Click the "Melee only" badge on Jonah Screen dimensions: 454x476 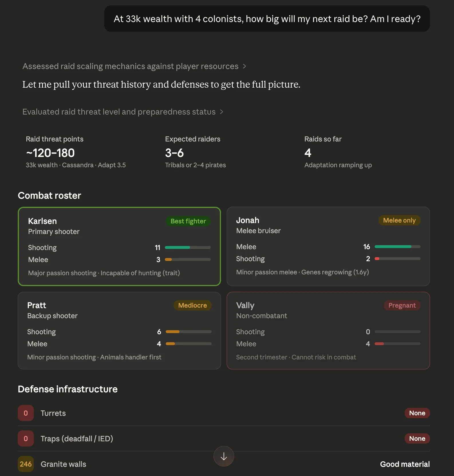[399, 220]
